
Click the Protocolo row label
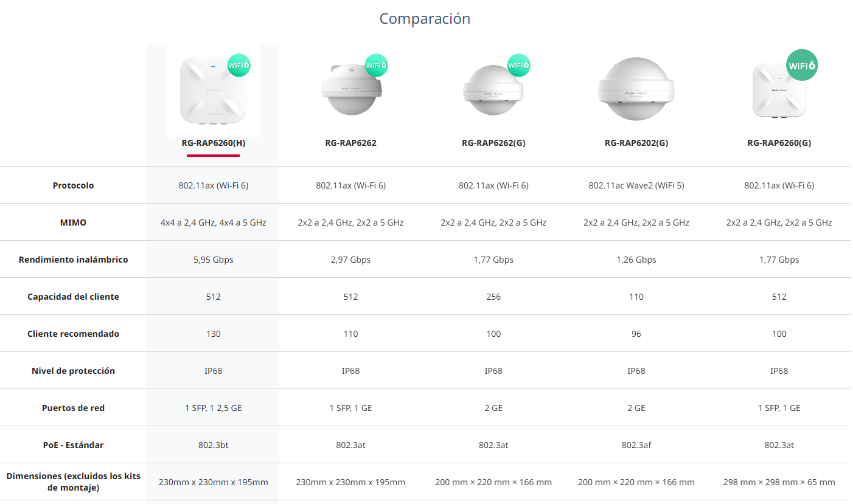[x=74, y=185]
